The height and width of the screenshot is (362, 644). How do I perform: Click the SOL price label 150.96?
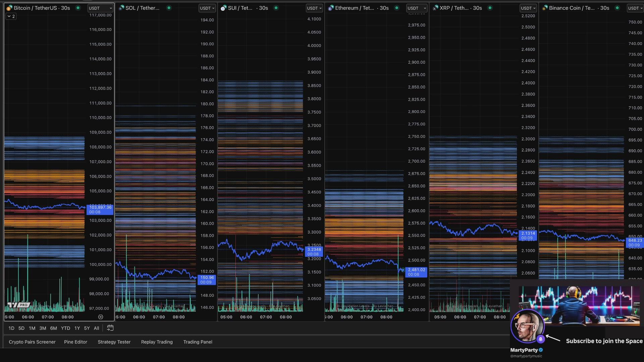coord(207,280)
